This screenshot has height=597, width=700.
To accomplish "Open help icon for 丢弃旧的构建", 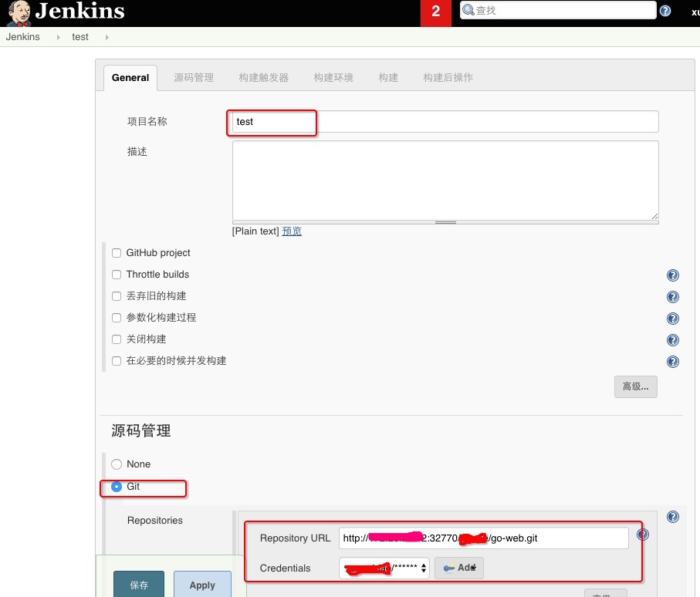I will [673, 297].
